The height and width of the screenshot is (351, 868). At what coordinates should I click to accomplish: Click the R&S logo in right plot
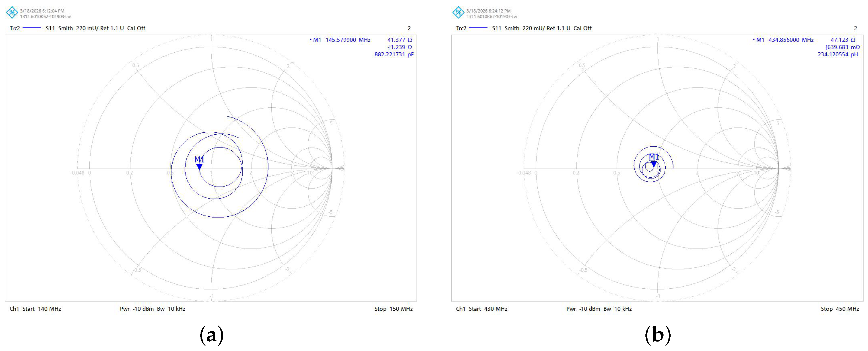[458, 13]
